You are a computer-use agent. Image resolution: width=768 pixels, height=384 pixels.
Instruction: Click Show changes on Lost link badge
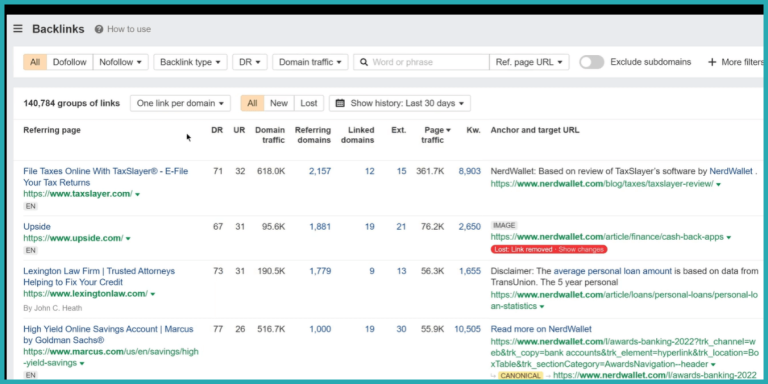pyautogui.click(x=581, y=249)
